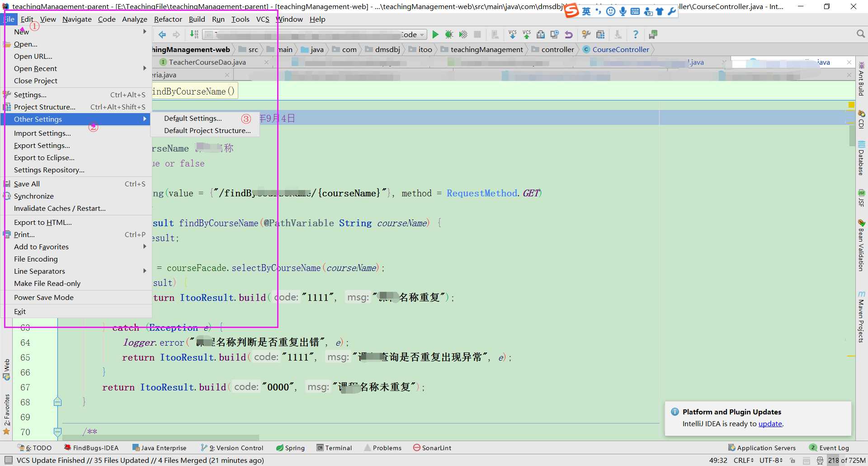Open the Version Control tool window
Screen dimensions: 868x466
(232, 448)
